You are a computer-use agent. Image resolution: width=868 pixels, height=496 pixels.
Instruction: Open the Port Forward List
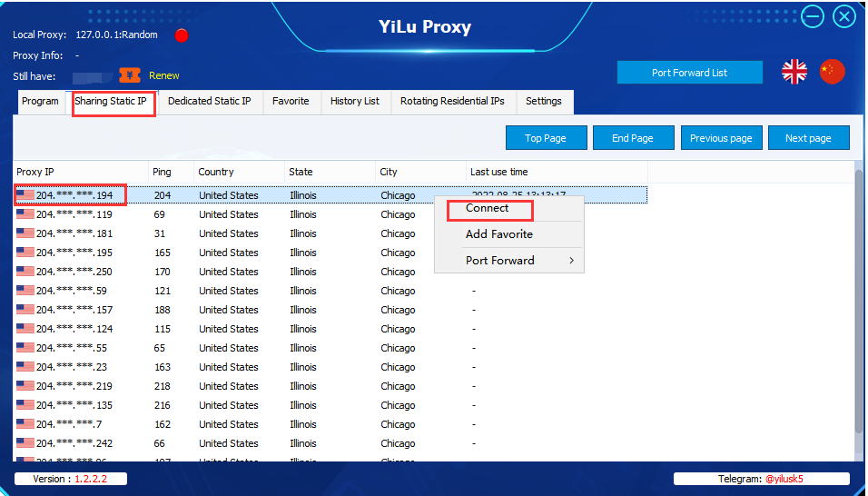[x=690, y=73]
